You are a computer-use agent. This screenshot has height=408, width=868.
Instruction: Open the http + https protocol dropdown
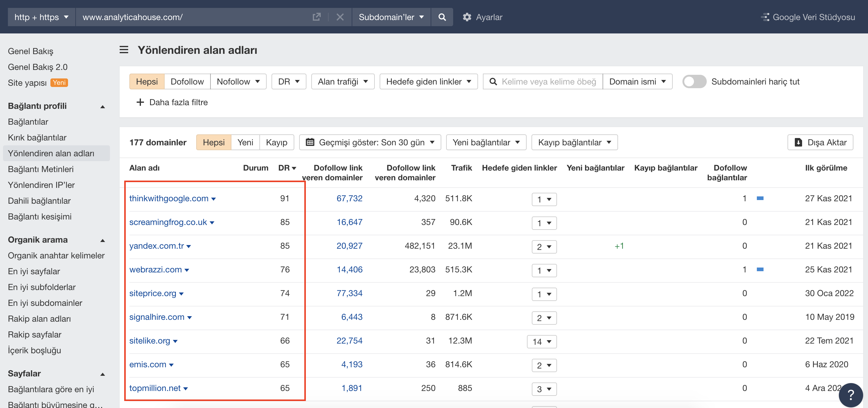point(41,17)
